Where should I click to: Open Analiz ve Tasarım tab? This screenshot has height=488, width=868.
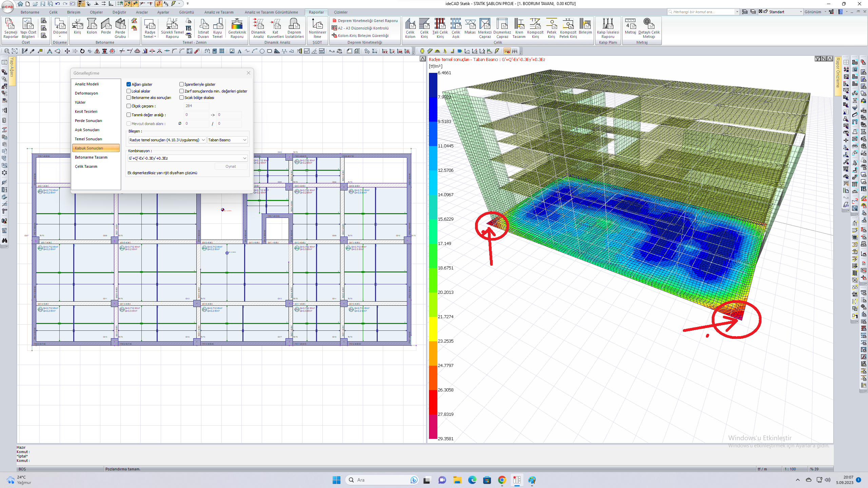pyautogui.click(x=219, y=12)
